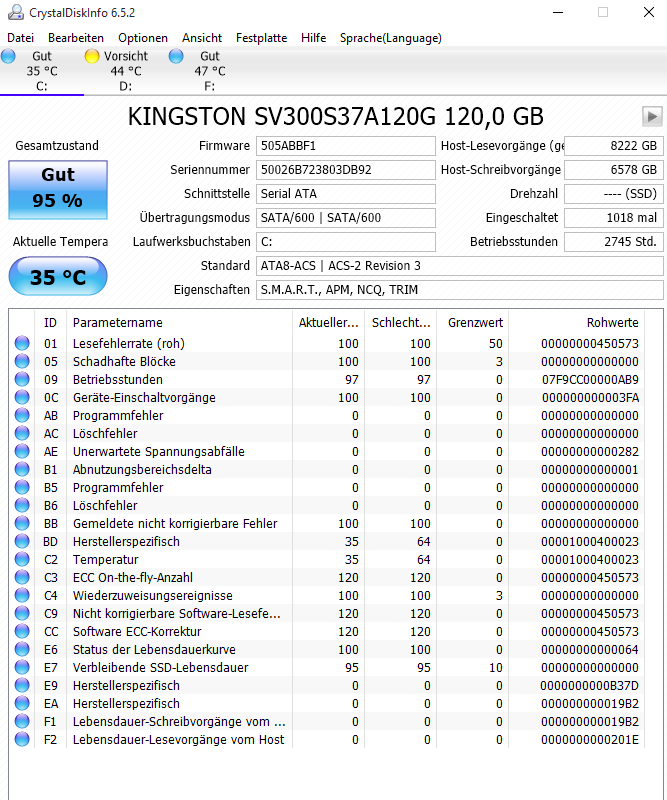Click status icon for Gemeldete nicht korrigierbare Fehler
This screenshot has height=800, width=667.
pyautogui.click(x=22, y=523)
